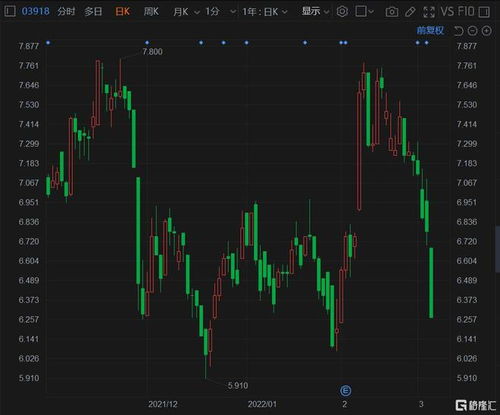The height and width of the screenshot is (415, 500).
Task: Click the undo reset arrow icon
Action: pyautogui.click(x=459, y=31)
